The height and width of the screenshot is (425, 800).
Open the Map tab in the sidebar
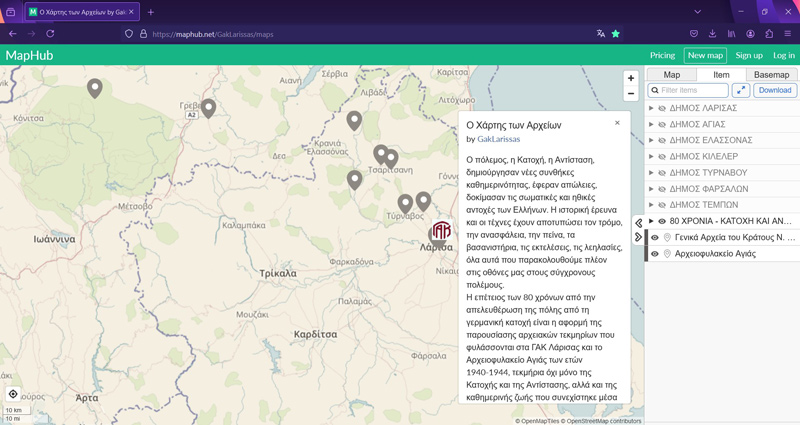pyautogui.click(x=672, y=75)
